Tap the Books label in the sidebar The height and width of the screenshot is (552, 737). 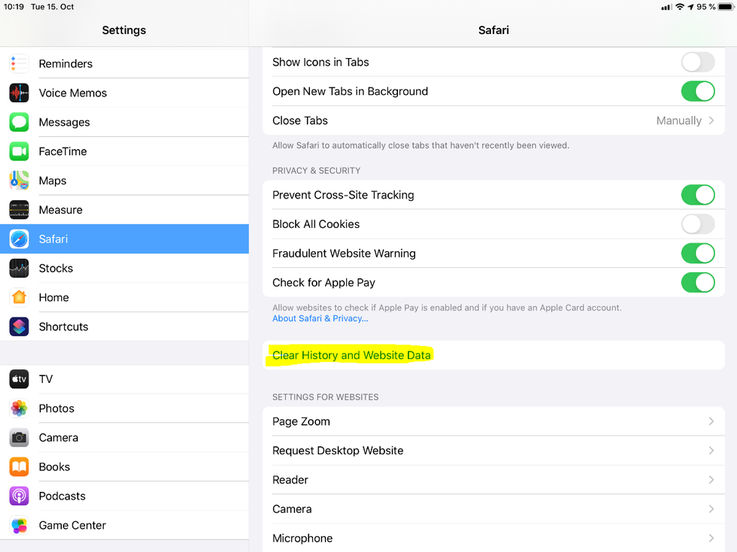[55, 466]
